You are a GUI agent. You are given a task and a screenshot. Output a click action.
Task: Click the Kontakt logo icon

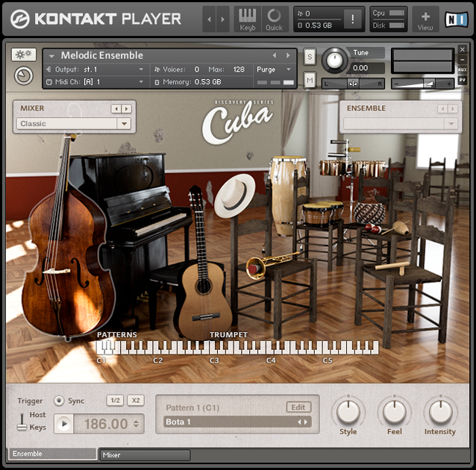19,19
